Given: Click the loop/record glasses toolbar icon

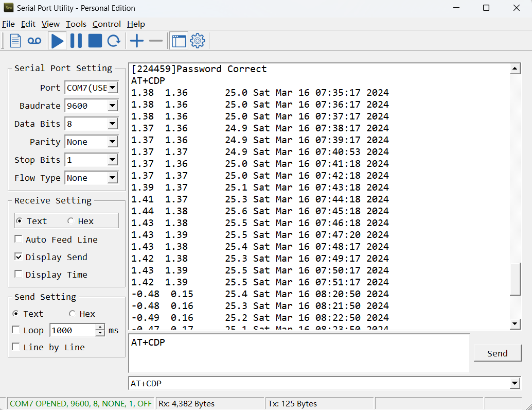Looking at the screenshot, I should point(34,41).
